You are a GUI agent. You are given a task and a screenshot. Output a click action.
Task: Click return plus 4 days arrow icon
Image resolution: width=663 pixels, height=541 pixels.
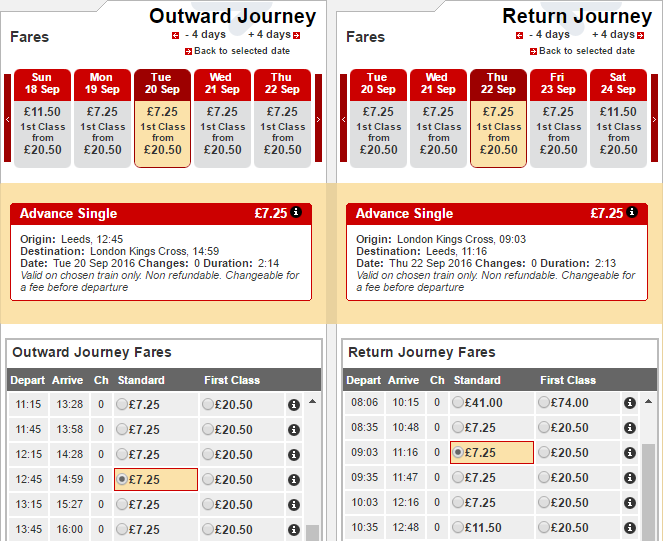(x=641, y=36)
